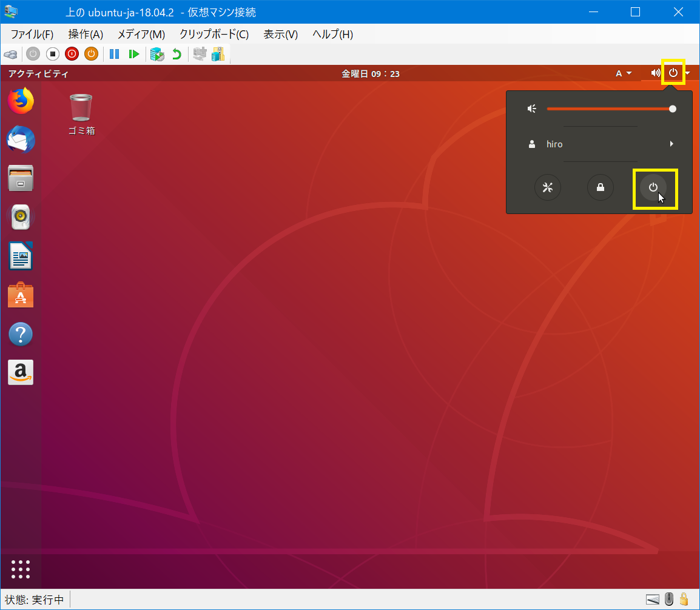
Task: Open the 操作(A) menu
Action: pyautogui.click(x=86, y=35)
